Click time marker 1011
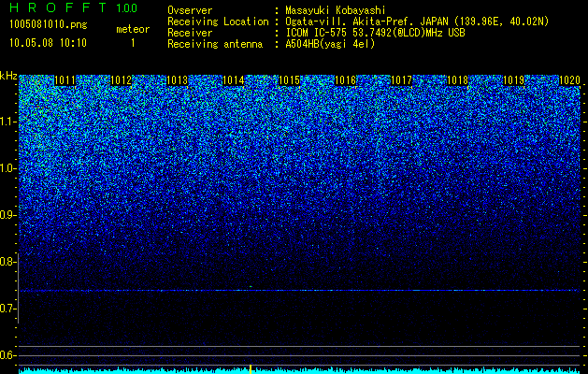The image size is (588, 374). pyautogui.click(x=65, y=80)
